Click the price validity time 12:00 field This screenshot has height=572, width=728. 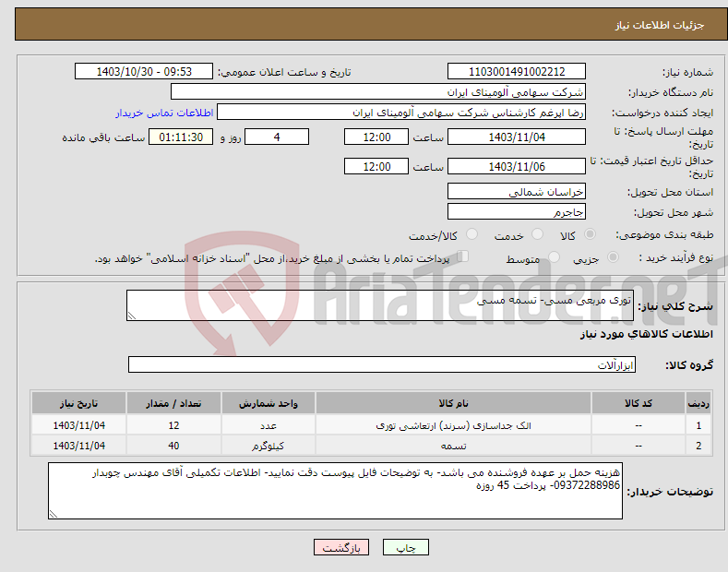[376, 166]
